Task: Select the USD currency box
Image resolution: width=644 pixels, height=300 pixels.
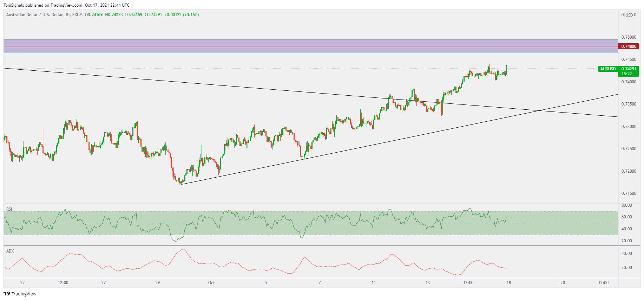Action: [x=629, y=15]
